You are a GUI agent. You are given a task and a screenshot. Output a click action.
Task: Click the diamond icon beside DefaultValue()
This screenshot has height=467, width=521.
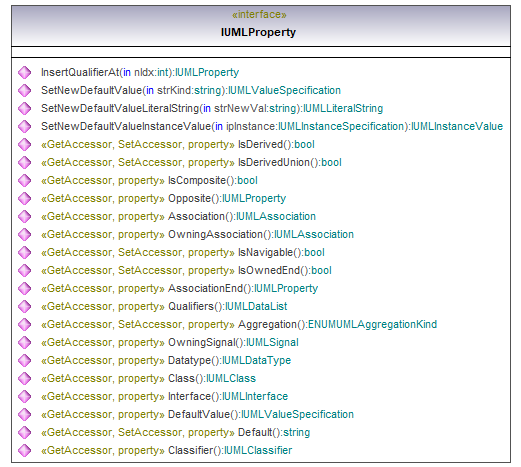pyautogui.click(x=24, y=414)
